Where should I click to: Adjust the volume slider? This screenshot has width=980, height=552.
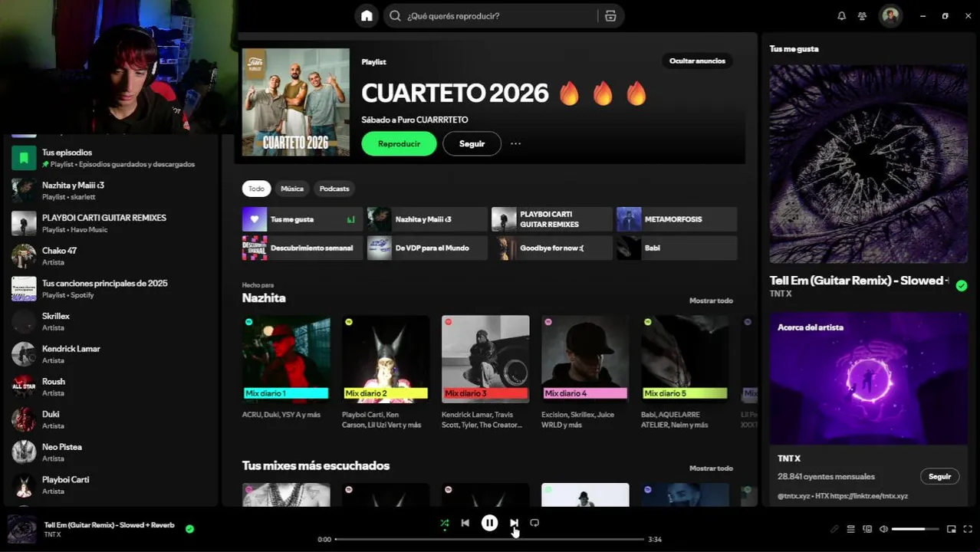click(x=916, y=529)
